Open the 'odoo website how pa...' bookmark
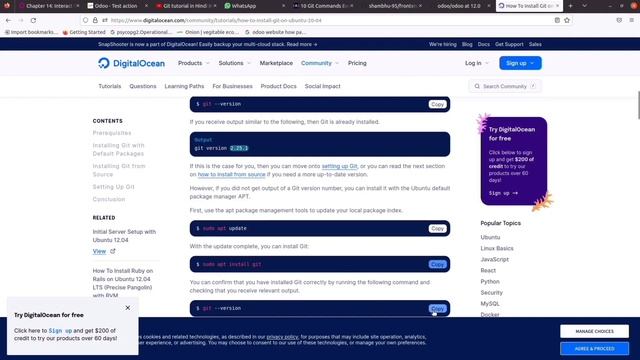Image resolution: width=640 pixels, height=360 pixels. (x=276, y=32)
